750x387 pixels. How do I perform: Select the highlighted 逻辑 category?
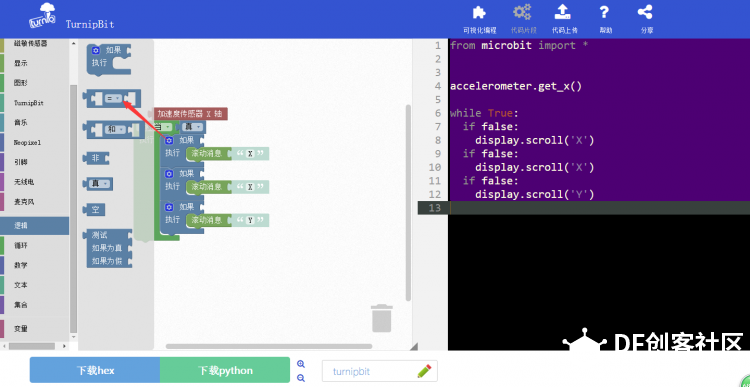[x=34, y=226]
